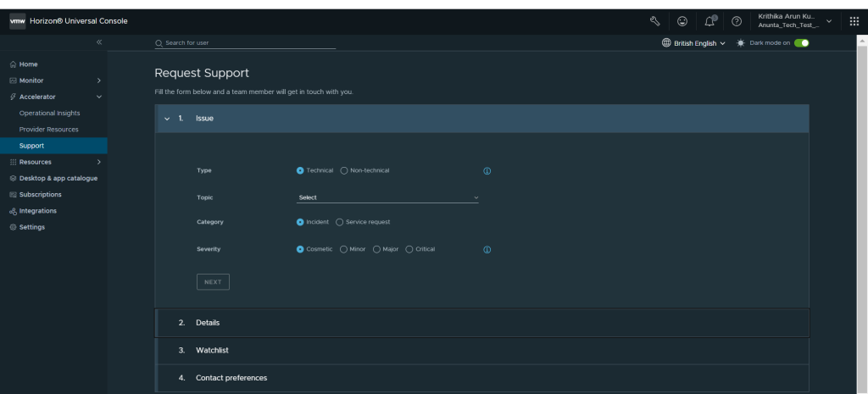Open Operational Insights in sidebar
The width and height of the screenshot is (868, 394).
pos(49,113)
